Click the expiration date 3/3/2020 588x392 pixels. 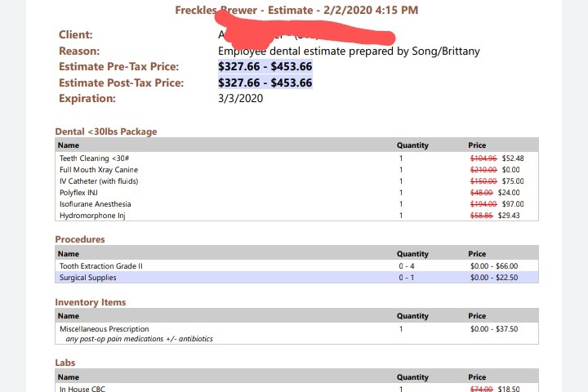coord(240,98)
